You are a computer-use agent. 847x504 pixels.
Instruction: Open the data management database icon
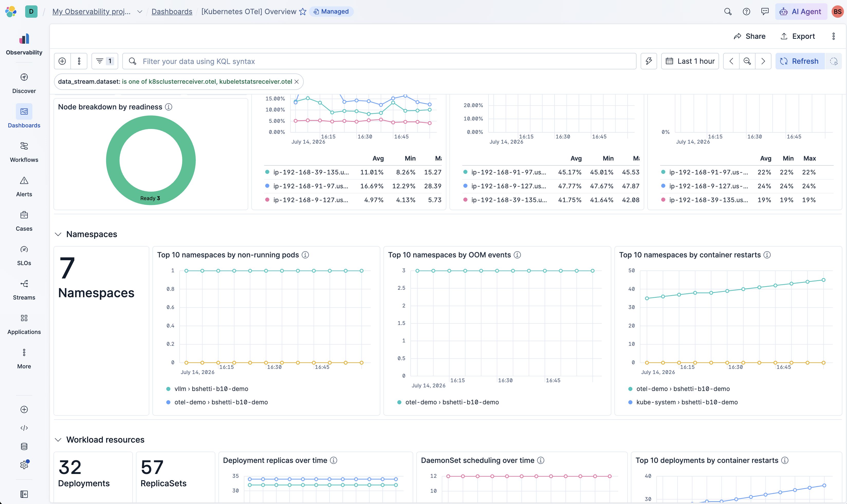(x=24, y=447)
